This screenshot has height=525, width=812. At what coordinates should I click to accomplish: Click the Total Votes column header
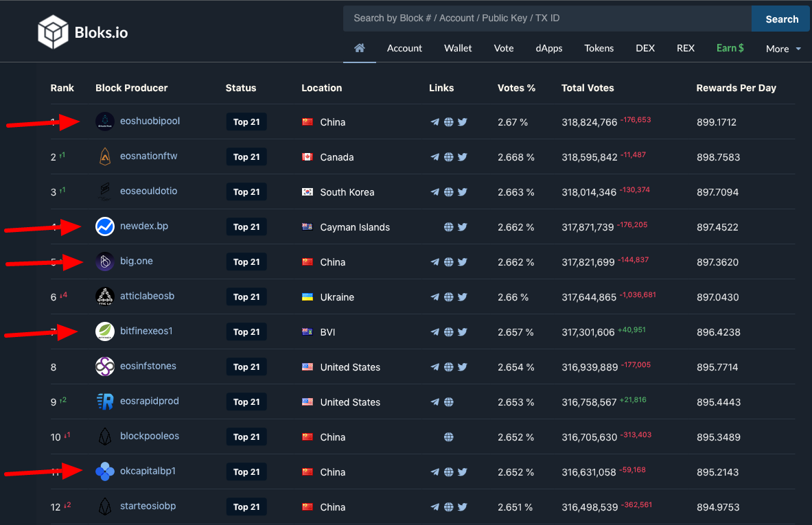click(588, 88)
